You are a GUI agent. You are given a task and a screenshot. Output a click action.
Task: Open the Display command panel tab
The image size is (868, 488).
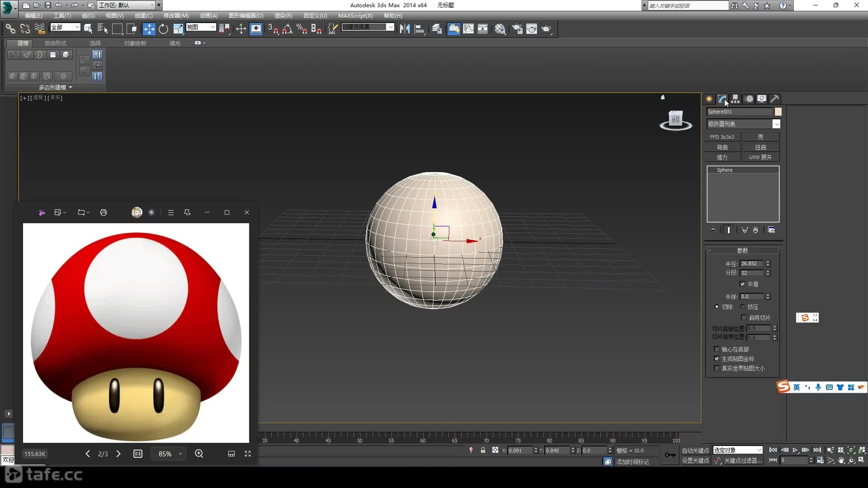(x=762, y=99)
